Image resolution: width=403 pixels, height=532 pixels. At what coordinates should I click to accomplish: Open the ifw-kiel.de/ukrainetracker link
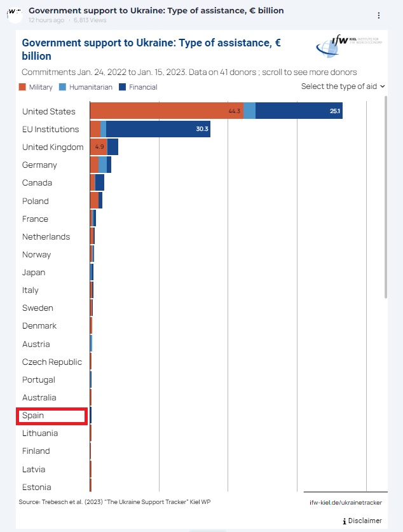[x=346, y=502]
